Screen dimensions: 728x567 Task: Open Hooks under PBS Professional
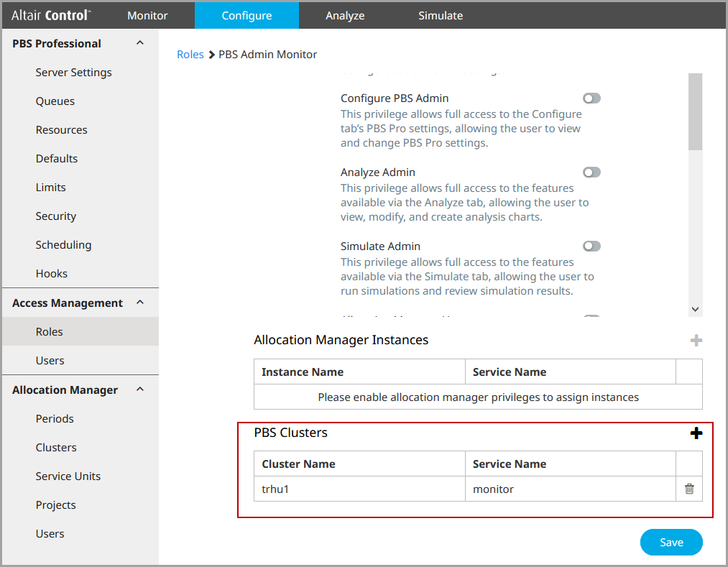pos(52,274)
